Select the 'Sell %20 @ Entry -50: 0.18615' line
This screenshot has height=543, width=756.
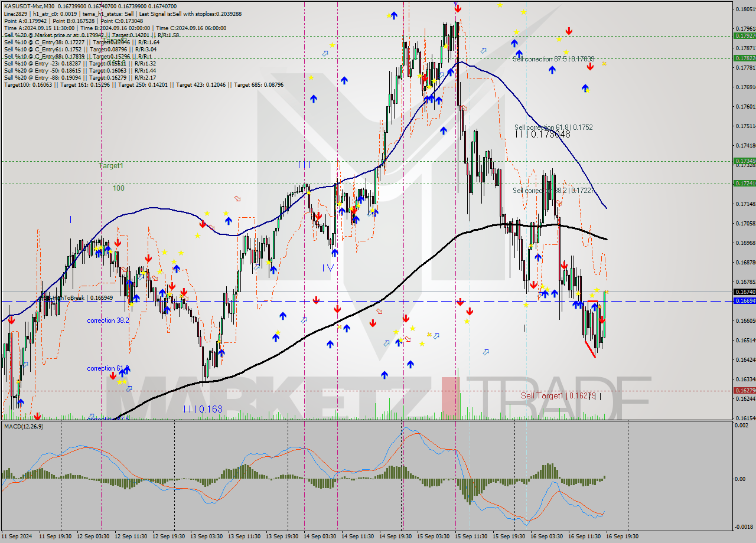pyautogui.click(x=80, y=71)
